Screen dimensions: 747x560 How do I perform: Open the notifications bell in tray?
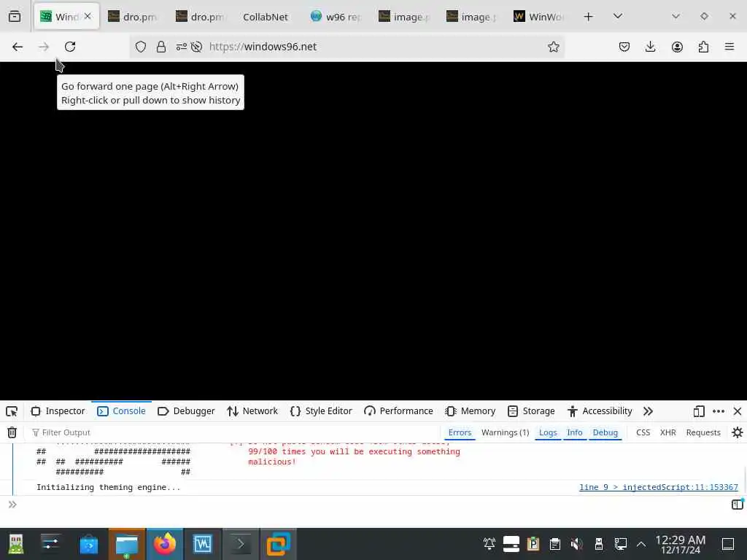(489, 544)
